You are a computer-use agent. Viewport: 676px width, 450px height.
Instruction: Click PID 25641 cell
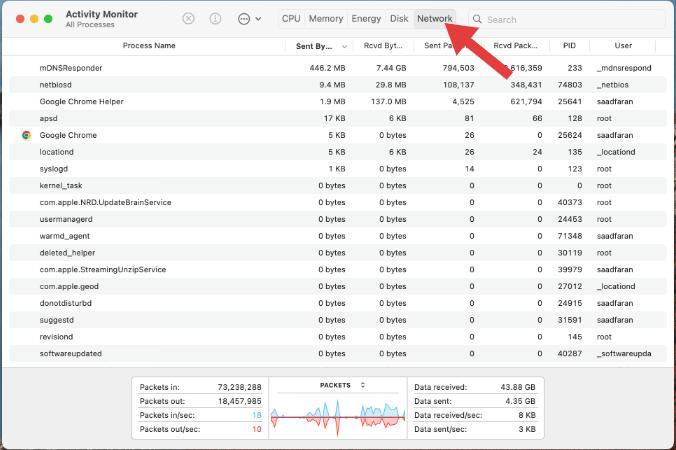[x=570, y=101]
